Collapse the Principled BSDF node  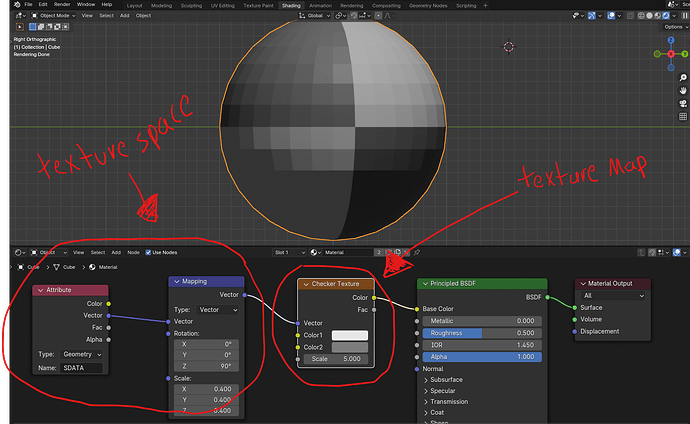coord(425,284)
